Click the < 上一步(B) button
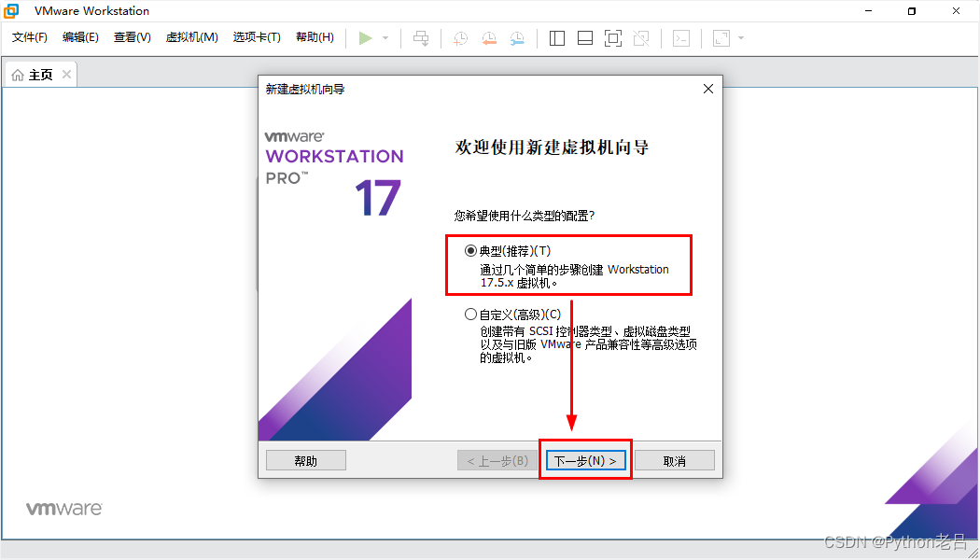The height and width of the screenshot is (560, 980). 497,461
